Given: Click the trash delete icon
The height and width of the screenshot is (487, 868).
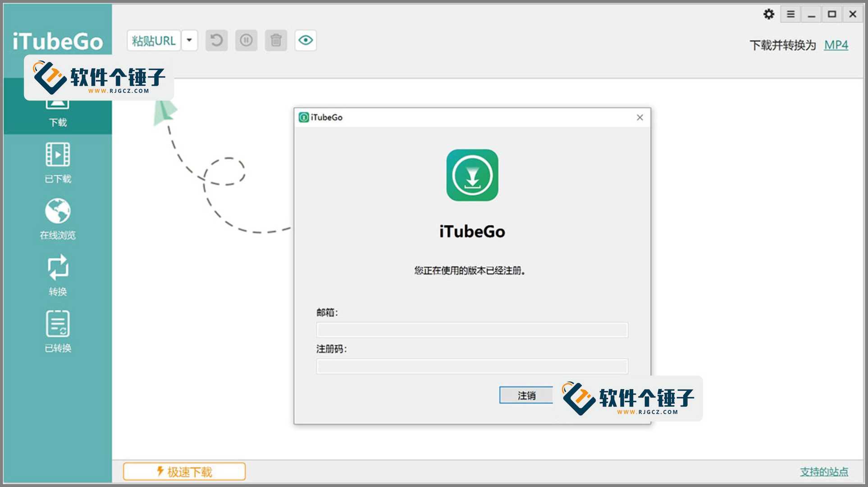Looking at the screenshot, I should [x=276, y=41].
